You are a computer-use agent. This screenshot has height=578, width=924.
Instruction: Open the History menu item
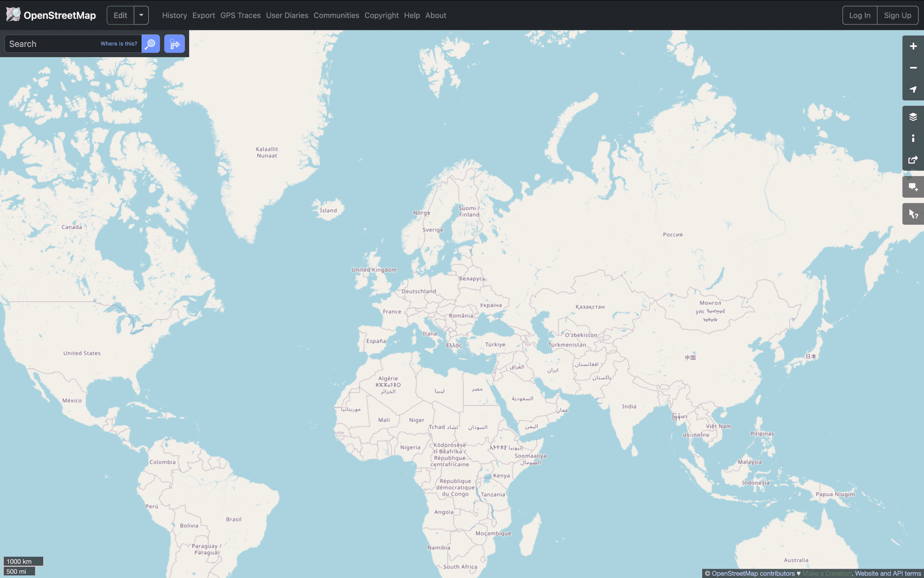(x=174, y=15)
